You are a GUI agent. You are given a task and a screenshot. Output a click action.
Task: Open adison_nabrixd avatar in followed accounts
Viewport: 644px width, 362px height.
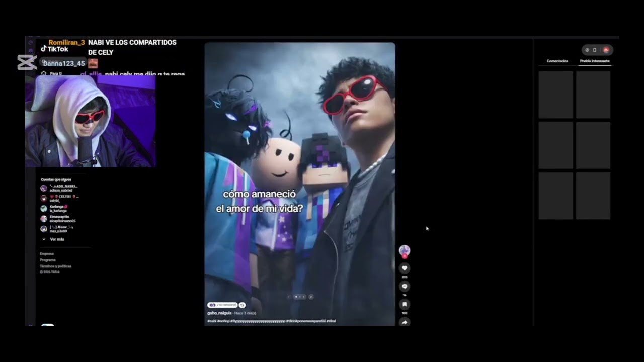pos(44,188)
